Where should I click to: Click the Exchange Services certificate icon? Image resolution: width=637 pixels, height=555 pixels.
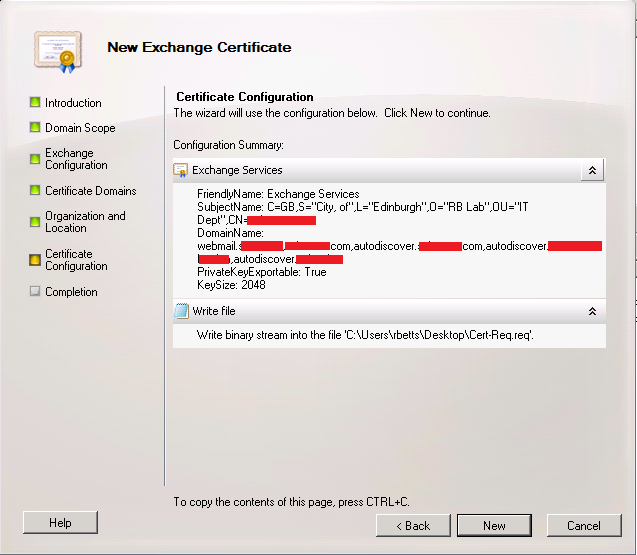pos(180,170)
